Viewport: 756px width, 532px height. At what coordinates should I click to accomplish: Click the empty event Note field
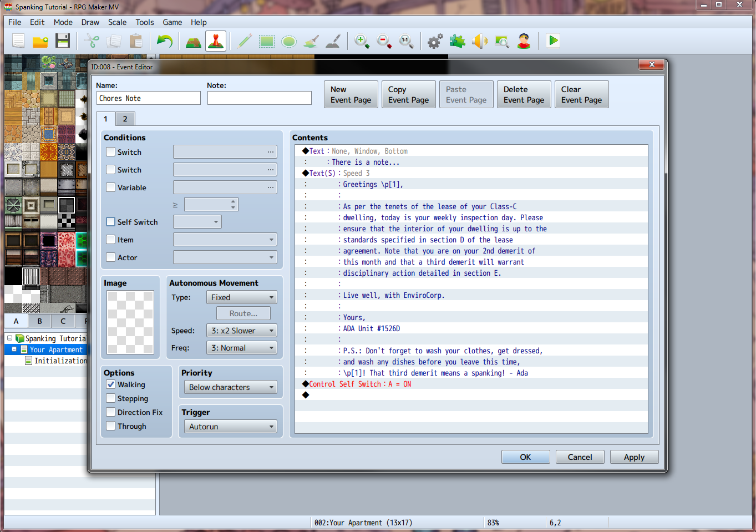click(260, 98)
